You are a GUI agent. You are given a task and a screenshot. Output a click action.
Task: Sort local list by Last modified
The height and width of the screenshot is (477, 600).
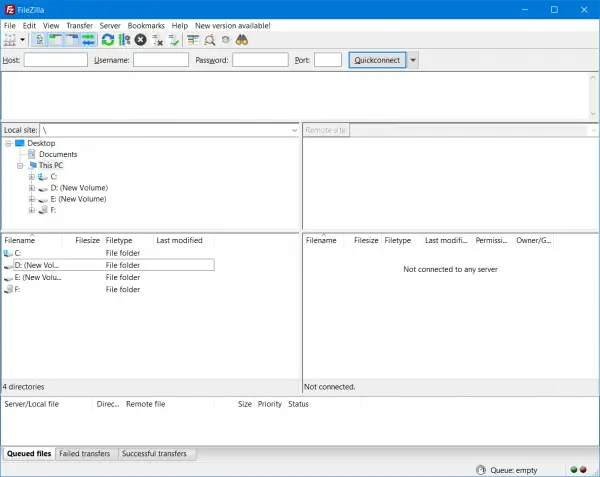[184, 240]
